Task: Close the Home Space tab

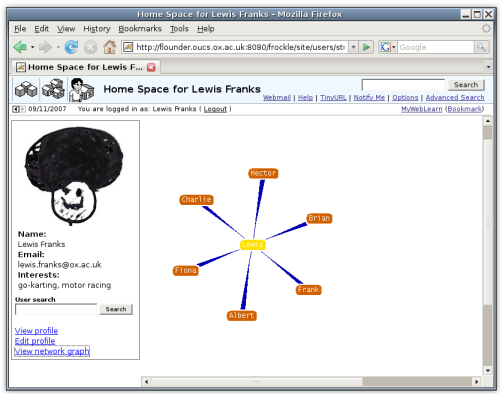Action: click(x=151, y=67)
